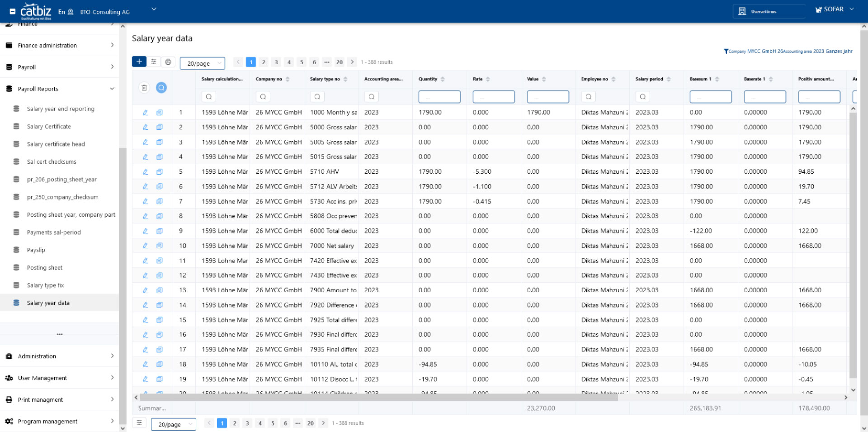Click the search icon in Accounting area filter

(x=372, y=97)
